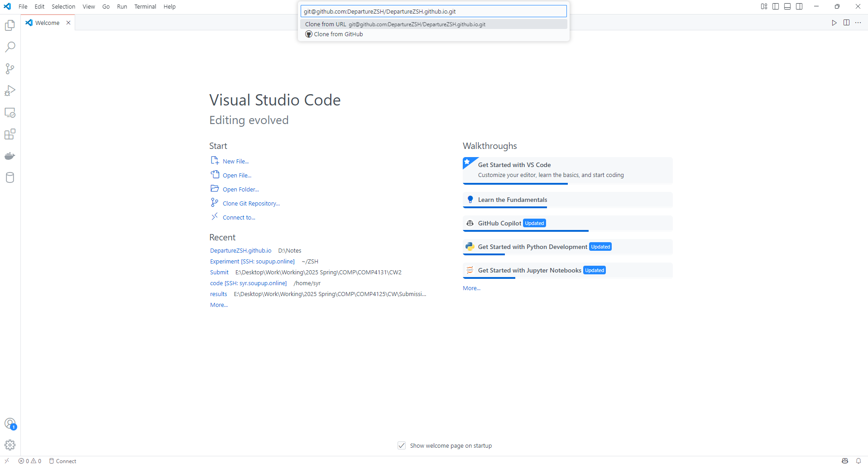Open notifications bell in status bar
Image resolution: width=868 pixels, height=464 pixels.
point(858,461)
